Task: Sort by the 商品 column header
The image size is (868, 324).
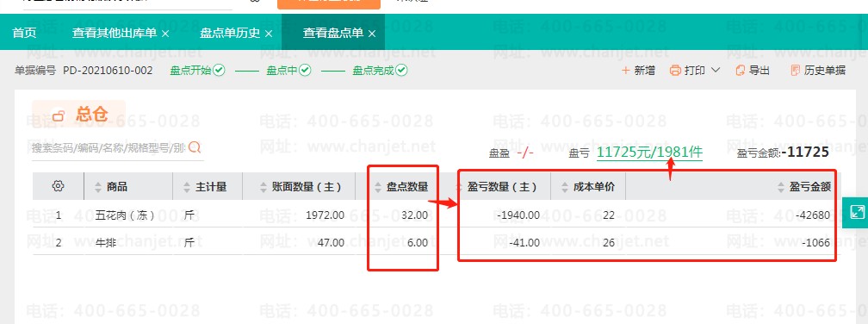Action: [x=117, y=187]
